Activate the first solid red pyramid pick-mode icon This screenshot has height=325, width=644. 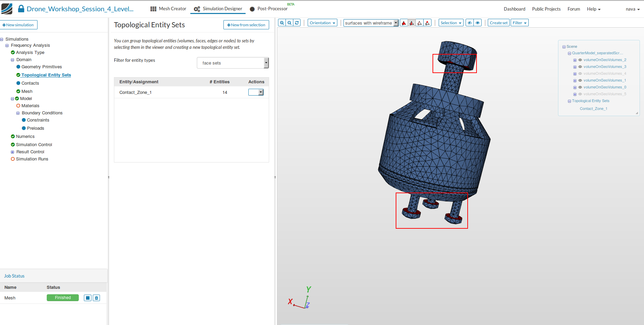[x=404, y=23]
